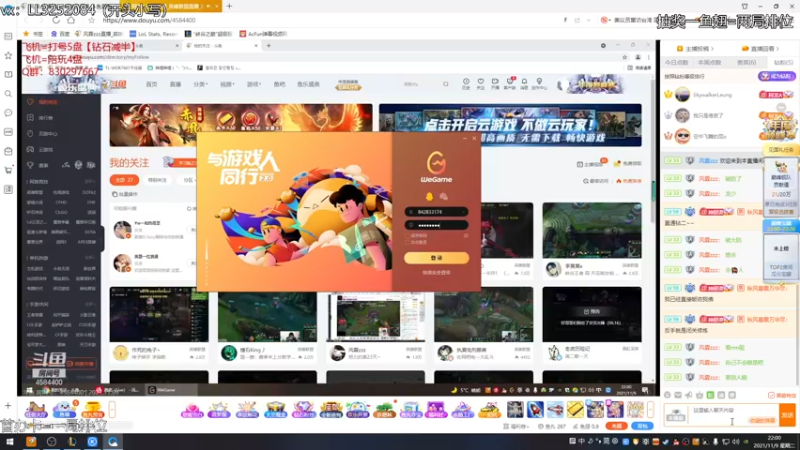Image resolution: width=800 pixels, height=450 pixels.
Task: Open the 懂石King stream thumbnail
Action: [267, 316]
